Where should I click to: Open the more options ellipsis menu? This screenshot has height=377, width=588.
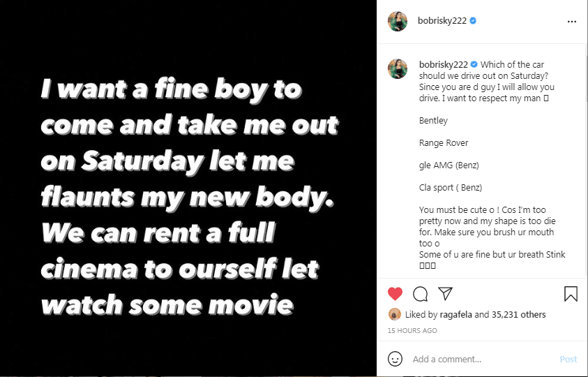pos(572,22)
